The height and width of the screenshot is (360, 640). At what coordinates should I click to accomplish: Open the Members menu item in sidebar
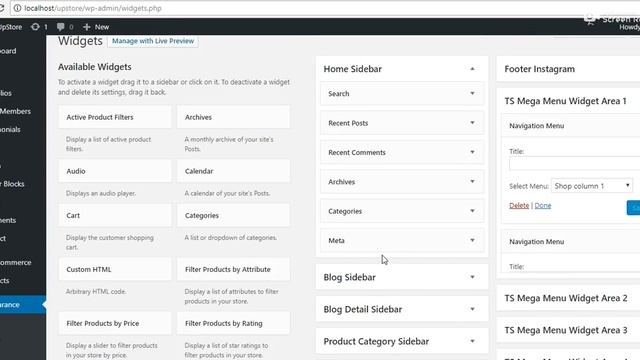[x=16, y=111]
